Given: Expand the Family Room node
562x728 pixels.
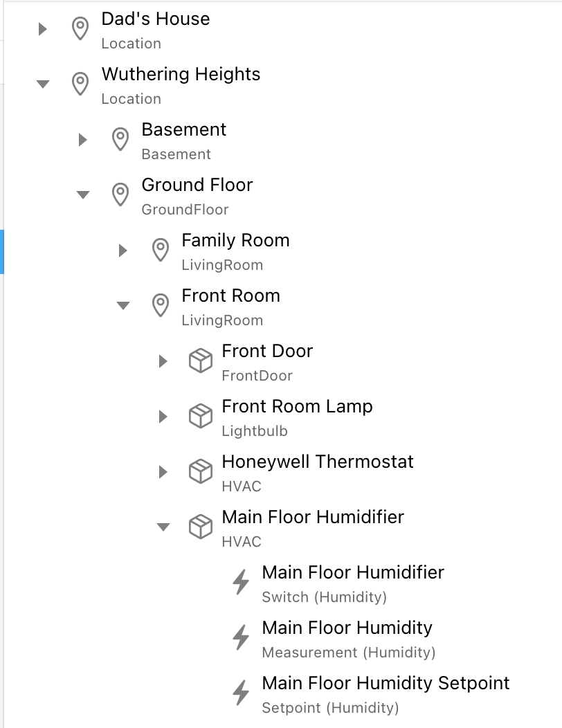Looking at the screenshot, I should click(123, 251).
